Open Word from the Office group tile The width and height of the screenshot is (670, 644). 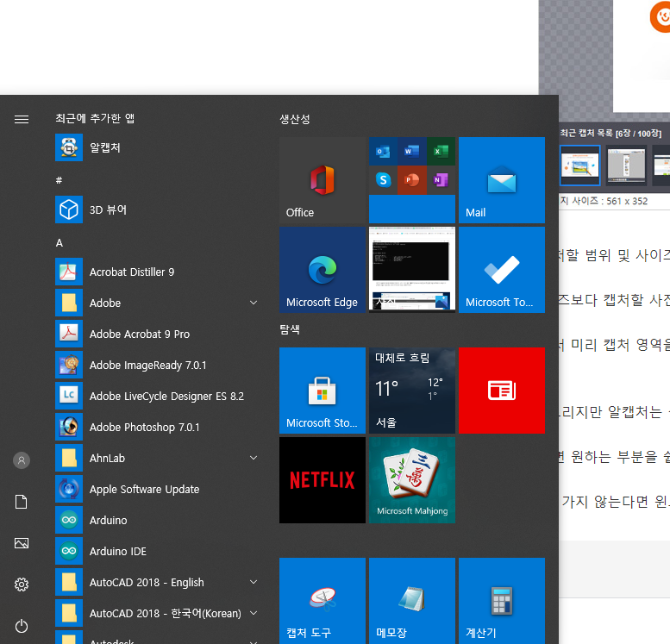(412, 151)
